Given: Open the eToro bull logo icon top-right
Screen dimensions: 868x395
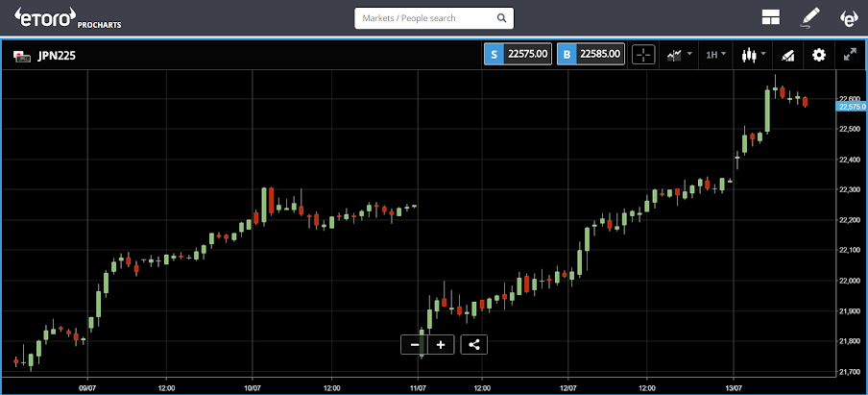Looking at the screenshot, I should coord(849,18).
